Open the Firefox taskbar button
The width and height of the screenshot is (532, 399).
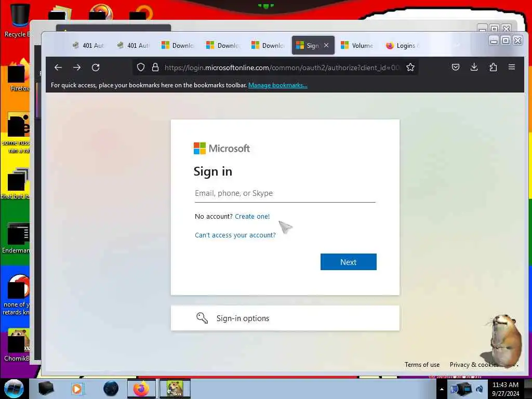click(141, 389)
